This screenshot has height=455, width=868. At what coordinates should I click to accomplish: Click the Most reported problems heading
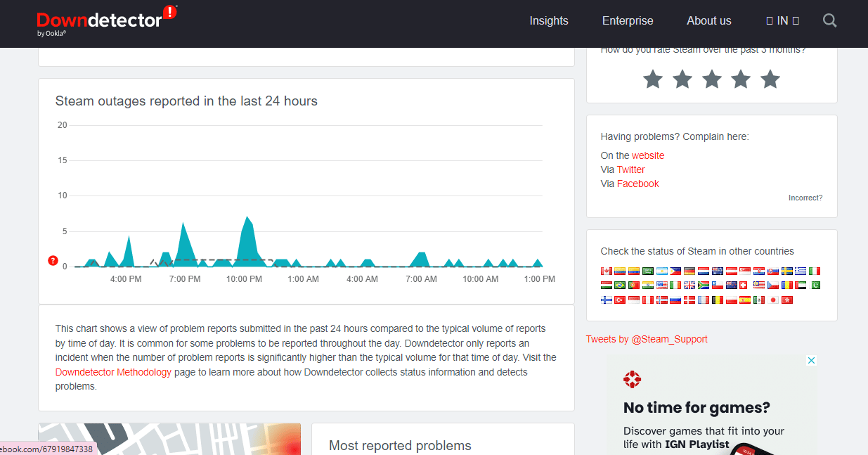tap(400, 445)
